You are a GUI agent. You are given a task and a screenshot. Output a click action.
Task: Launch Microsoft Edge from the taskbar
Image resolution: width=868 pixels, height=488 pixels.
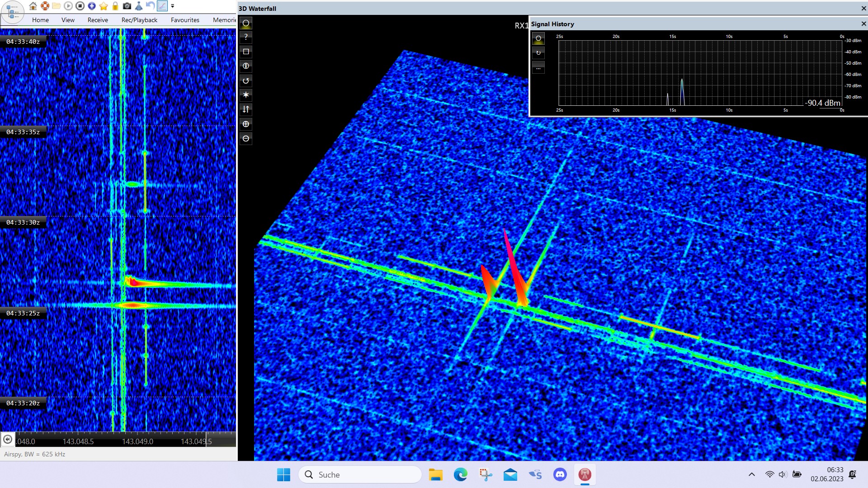(461, 475)
